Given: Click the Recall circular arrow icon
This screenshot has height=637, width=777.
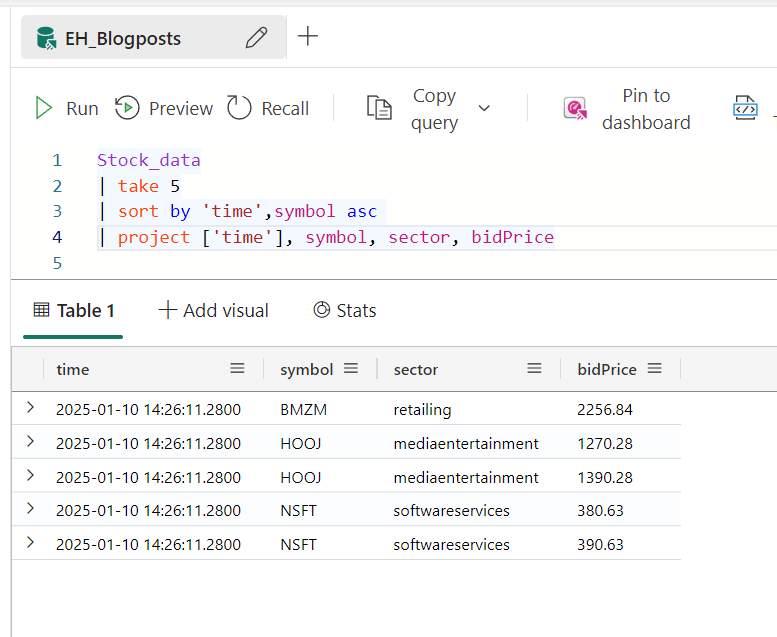Looking at the screenshot, I should point(239,108).
